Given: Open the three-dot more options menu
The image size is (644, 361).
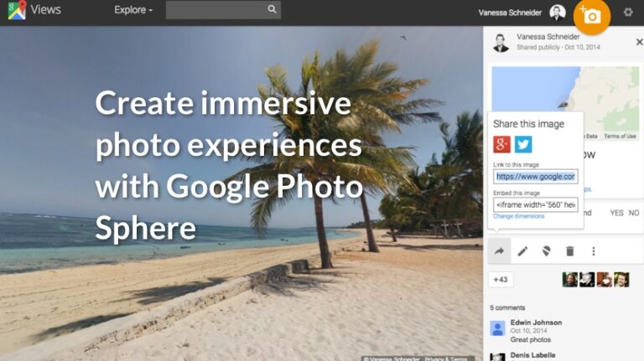Looking at the screenshot, I should coord(594,251).
